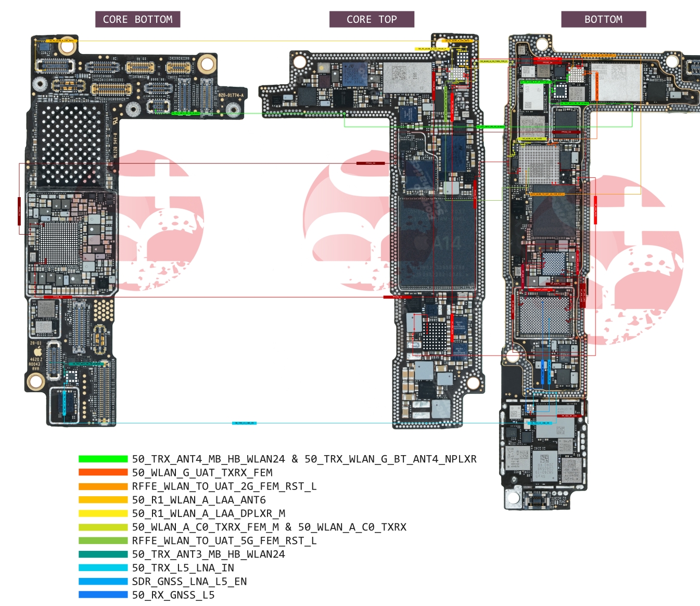Select the BOTTOM header label

click(603, 19)
